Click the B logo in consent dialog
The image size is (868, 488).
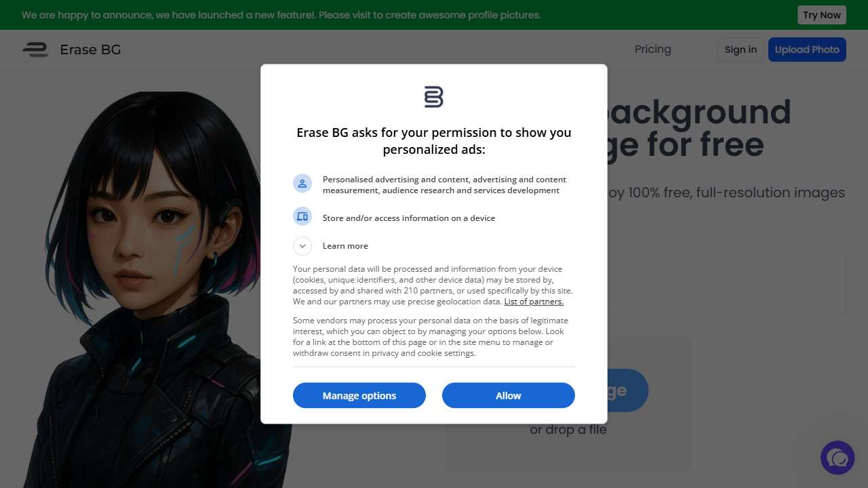click(433, 97)
